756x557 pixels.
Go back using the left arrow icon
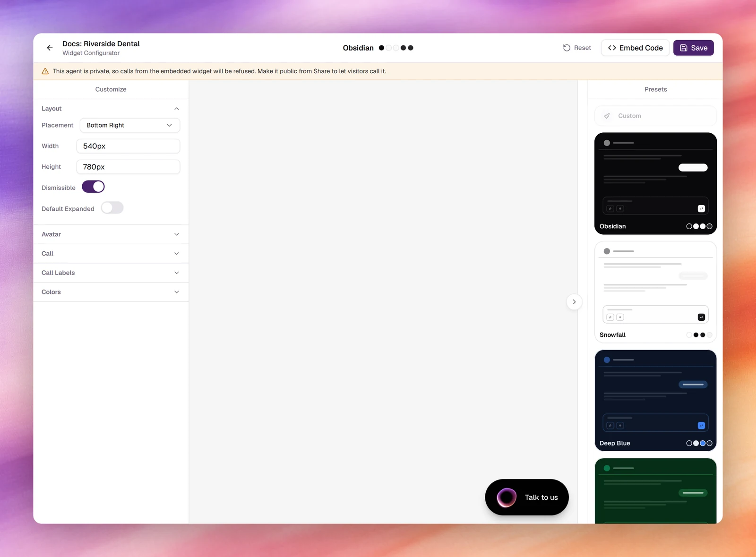(50, 48)
